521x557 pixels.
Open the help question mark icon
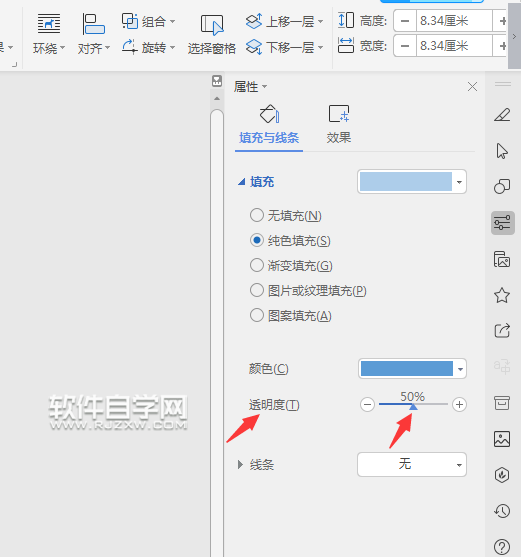[502, 547]
